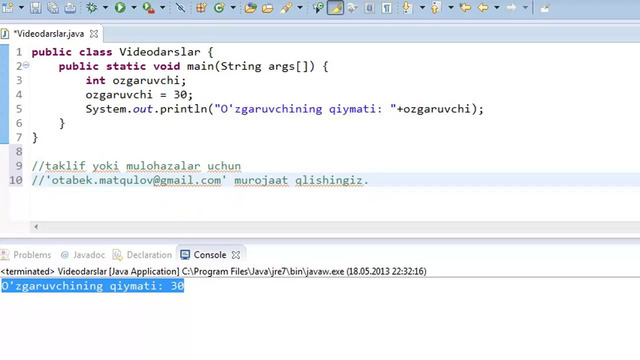
Task: Run the program with the green play icon
Action: coord(120,7)
